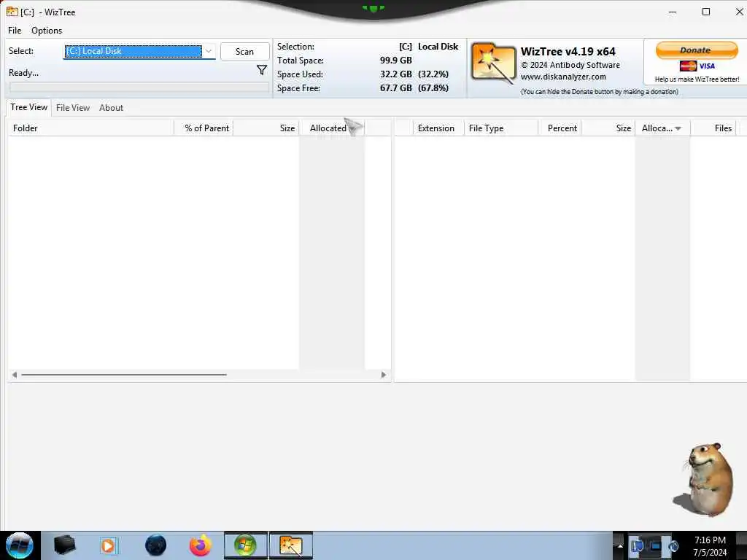Open the File menu
The width and height of the screenshot is (747, 560).
[x=15, y=31]
